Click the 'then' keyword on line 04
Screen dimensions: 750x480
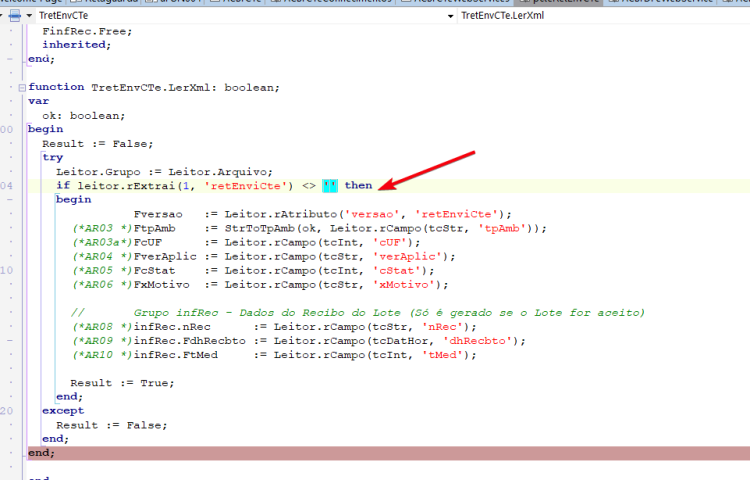358,185
